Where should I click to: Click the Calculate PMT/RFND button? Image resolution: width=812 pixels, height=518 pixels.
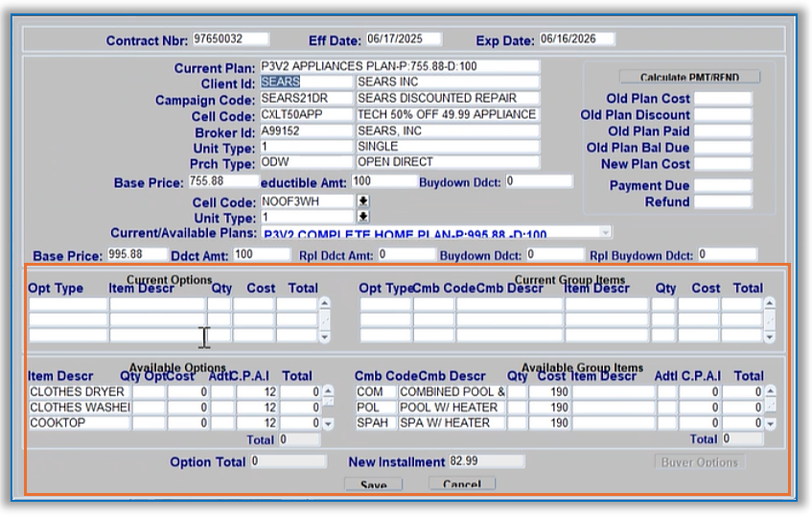click(x=689, y=77)
